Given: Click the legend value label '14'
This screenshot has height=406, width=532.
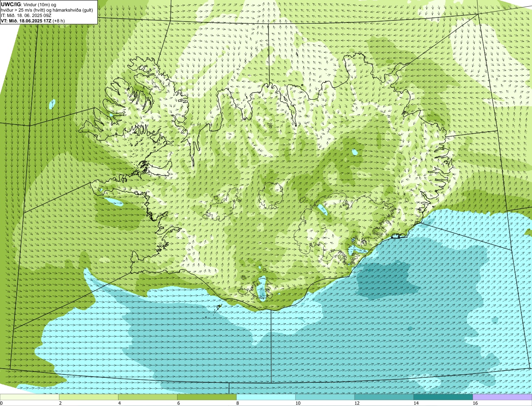Looking at the screenshot, I should click(x=416, y=403).
